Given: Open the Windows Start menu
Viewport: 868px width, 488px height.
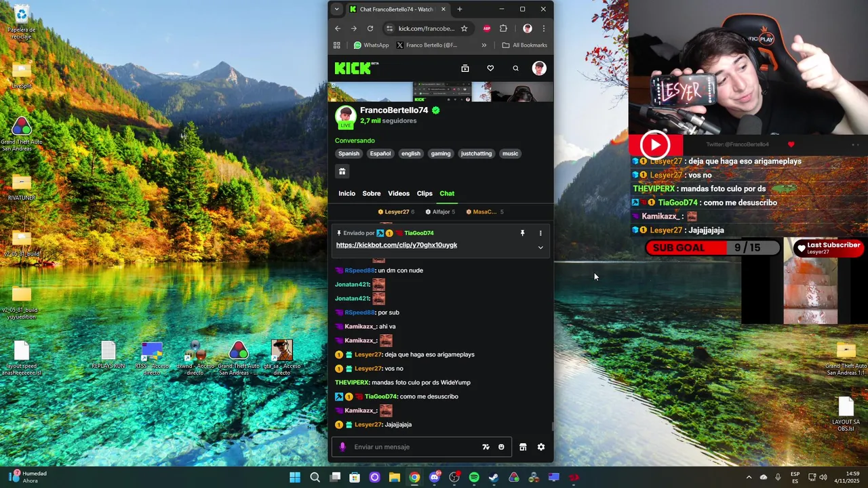Looking at the screenshot, I should [x=295, y=477].
